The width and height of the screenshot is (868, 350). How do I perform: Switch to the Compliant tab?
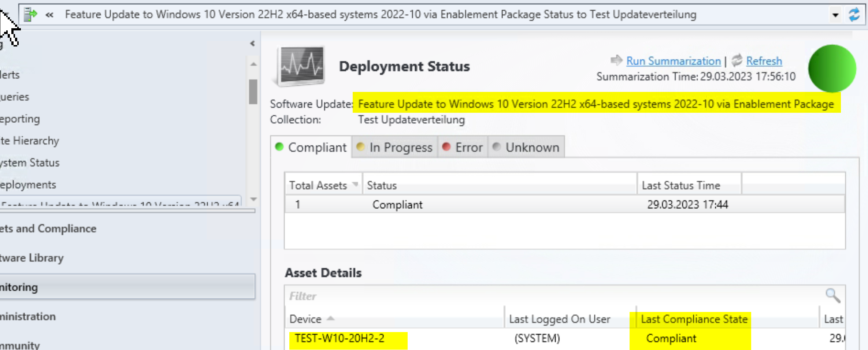pos(311,147)
